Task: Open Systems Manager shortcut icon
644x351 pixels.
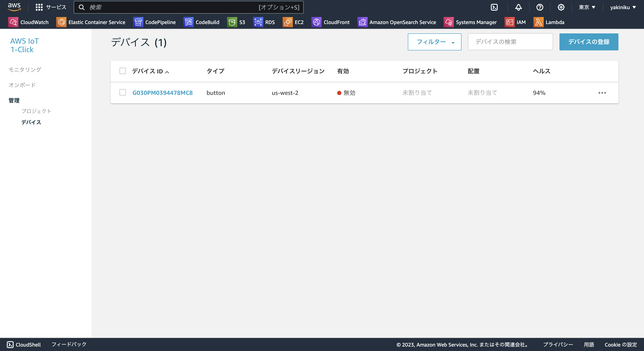Action: pos(449,22)
